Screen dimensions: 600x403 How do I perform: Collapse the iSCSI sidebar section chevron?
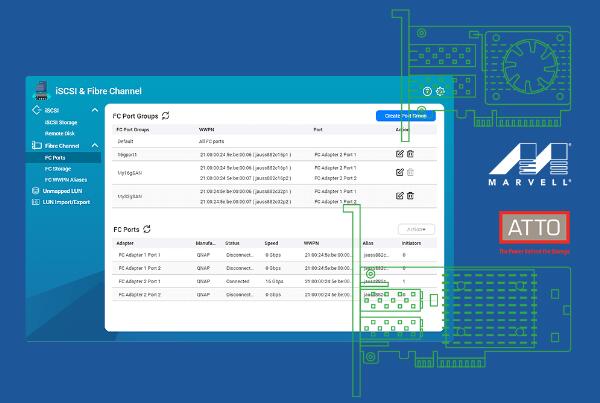click(95, 110)
